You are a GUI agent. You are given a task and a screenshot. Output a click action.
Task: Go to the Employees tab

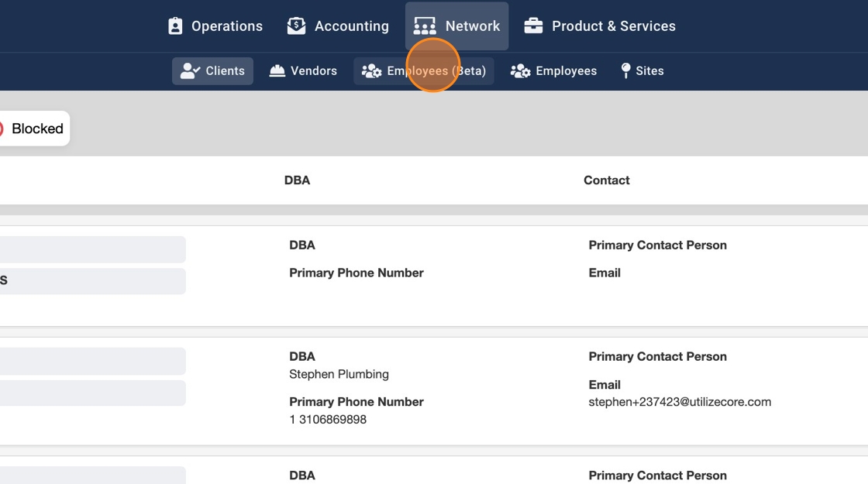click(x=553, y=71)
